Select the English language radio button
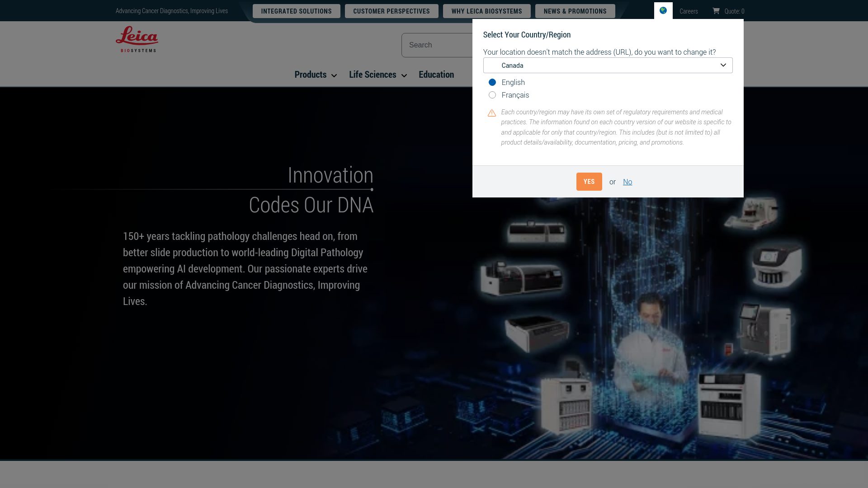The image size is (868, 488). (x=492, y=82)
